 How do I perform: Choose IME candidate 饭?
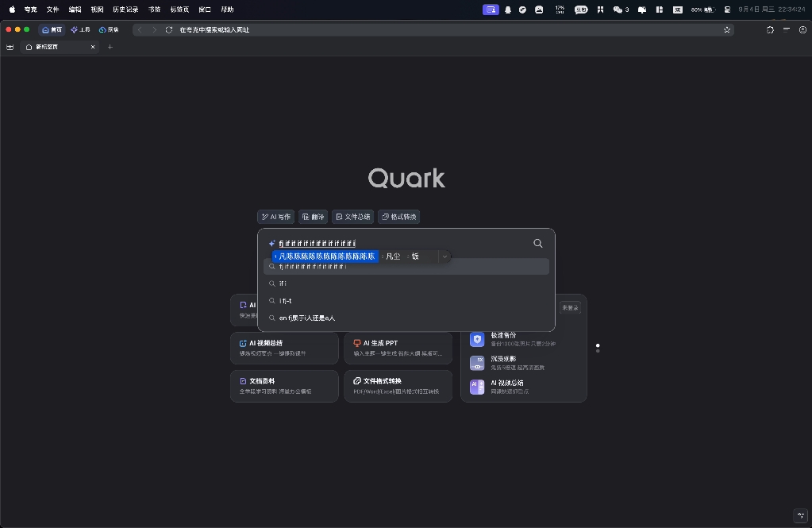tap(414, 256)
